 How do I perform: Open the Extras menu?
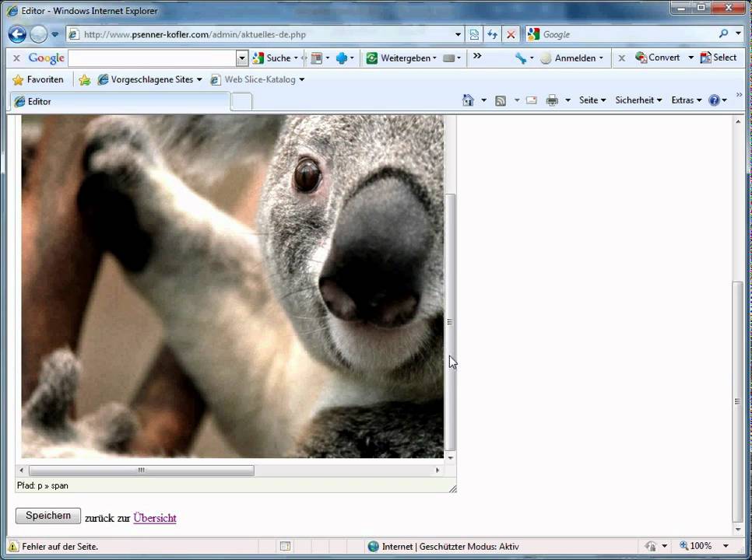point(687,100)
